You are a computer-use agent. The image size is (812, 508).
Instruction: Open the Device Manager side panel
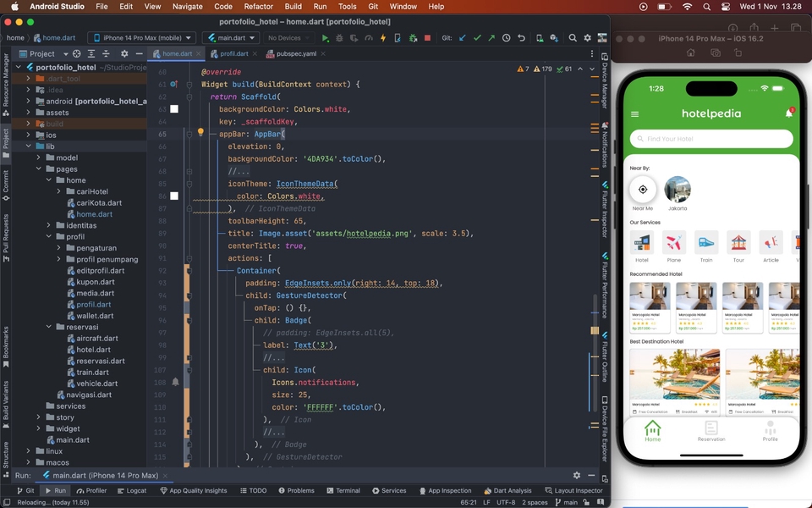[x=604, y=80]
